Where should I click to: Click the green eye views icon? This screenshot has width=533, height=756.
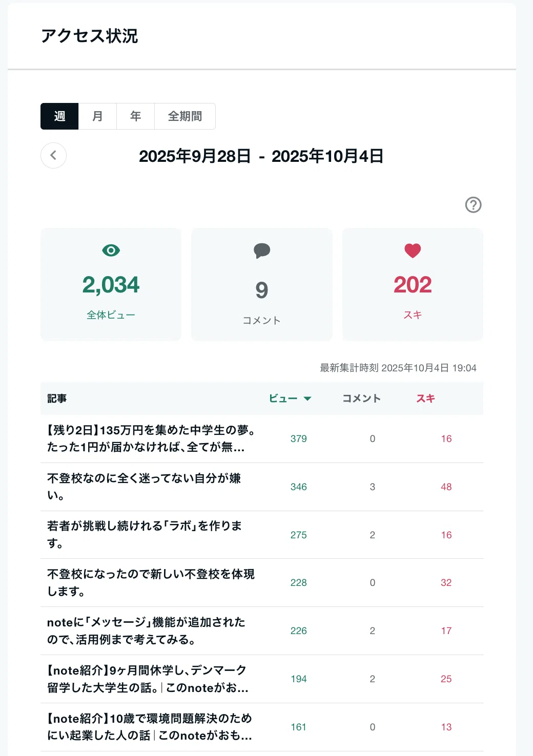pyautogui.click(x=111, y=250)
